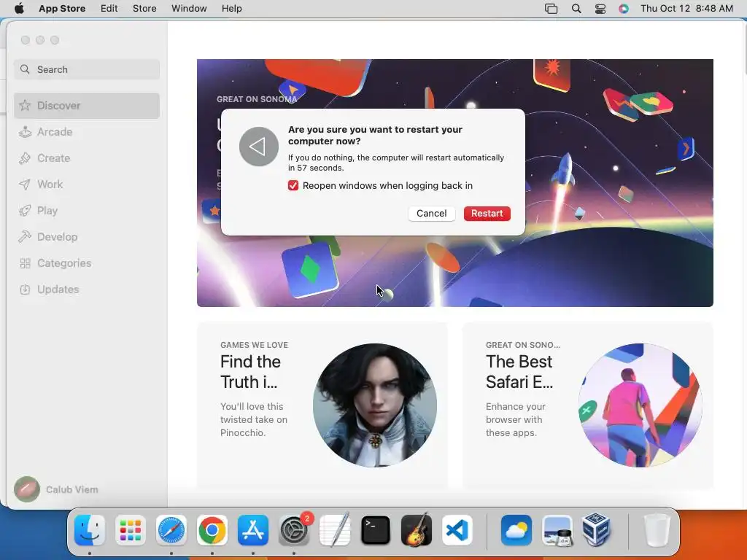The height and width of the screenshot is (560, 747).
Task: Select the Work paper-plane icon in the sidebar
Action: click(25, 184)
